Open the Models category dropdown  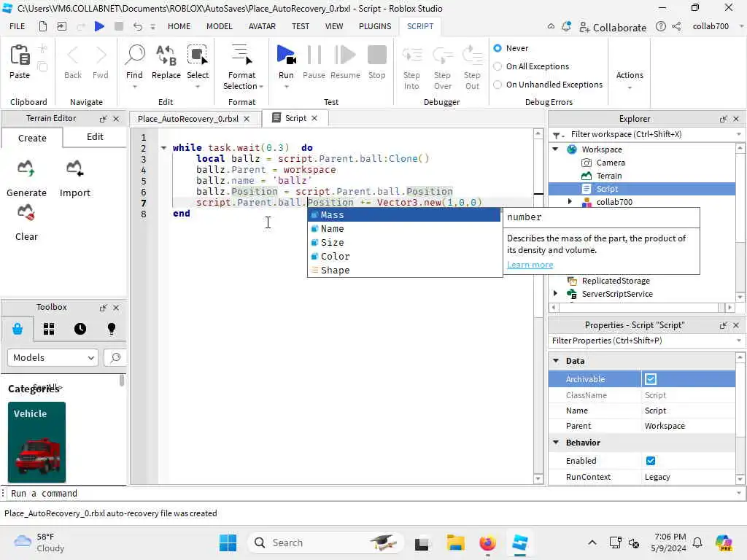pyautogui.click(x=53, y=357)
